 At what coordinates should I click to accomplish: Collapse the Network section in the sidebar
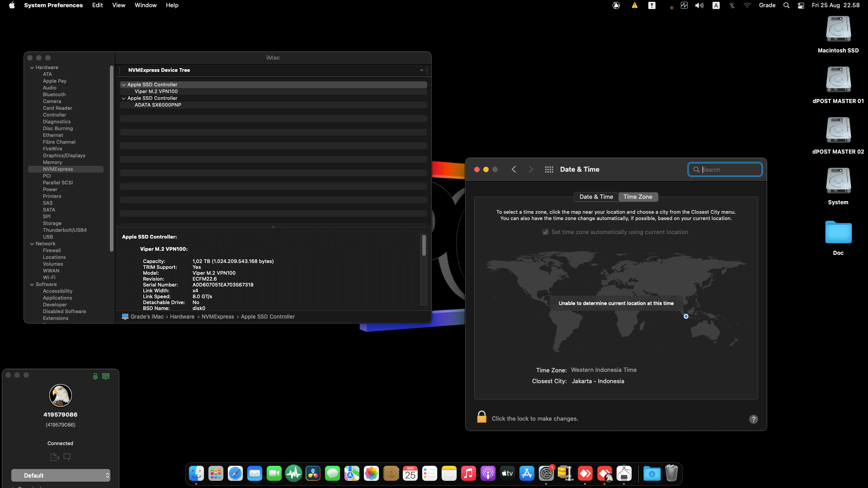(32, 244)
